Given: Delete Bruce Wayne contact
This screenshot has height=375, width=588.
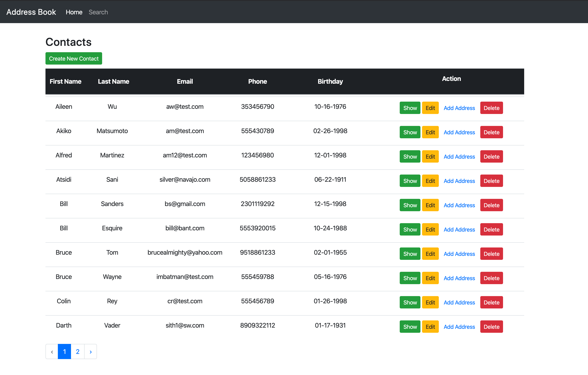Looking at the screenshot, I should 491,278.
